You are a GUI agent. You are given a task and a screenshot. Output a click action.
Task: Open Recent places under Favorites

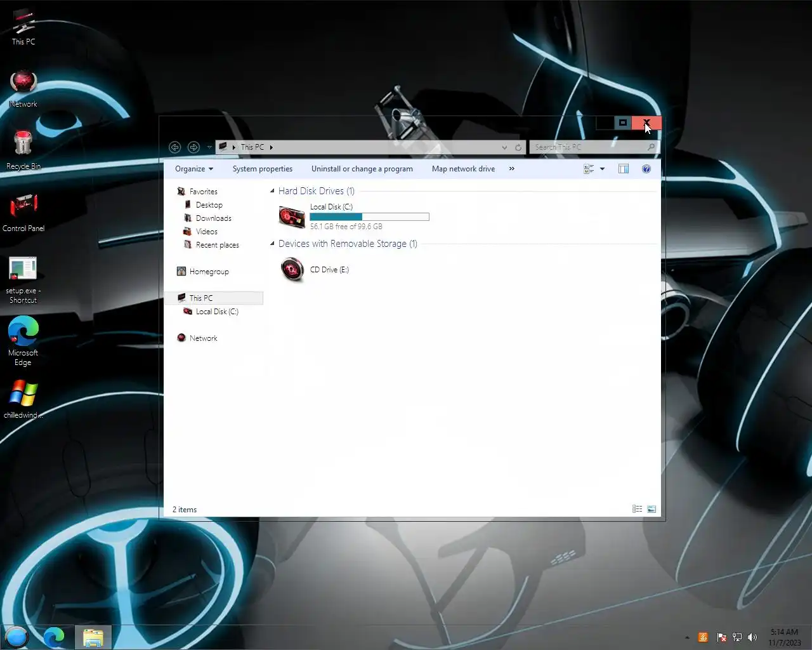point(218,245)
